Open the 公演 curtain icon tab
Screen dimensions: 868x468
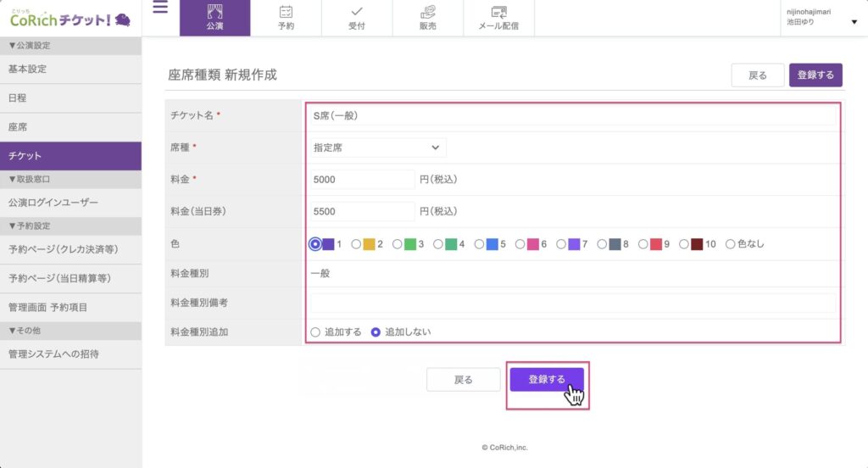[x=214, y=18]
